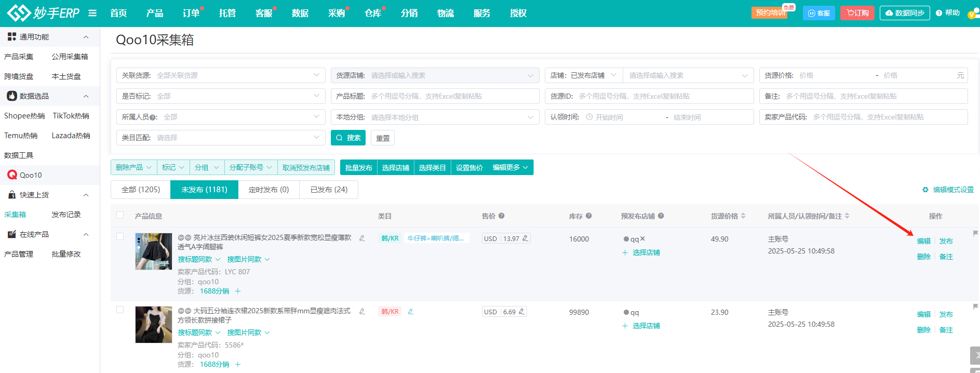This screenshot has height=373, width=980.
Task: Switch to the 未发布 (1181) tab
Action: [x=204, y=190]
